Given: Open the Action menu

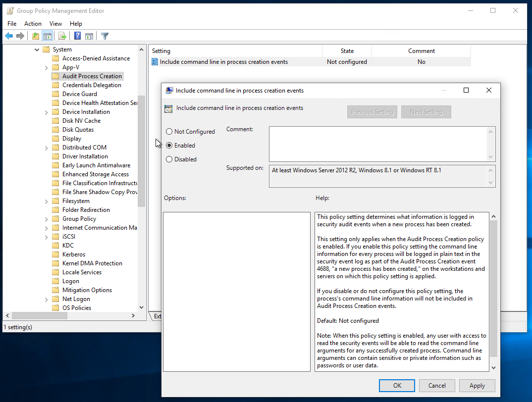Looking at the screenshot, I should coord(33,24).
